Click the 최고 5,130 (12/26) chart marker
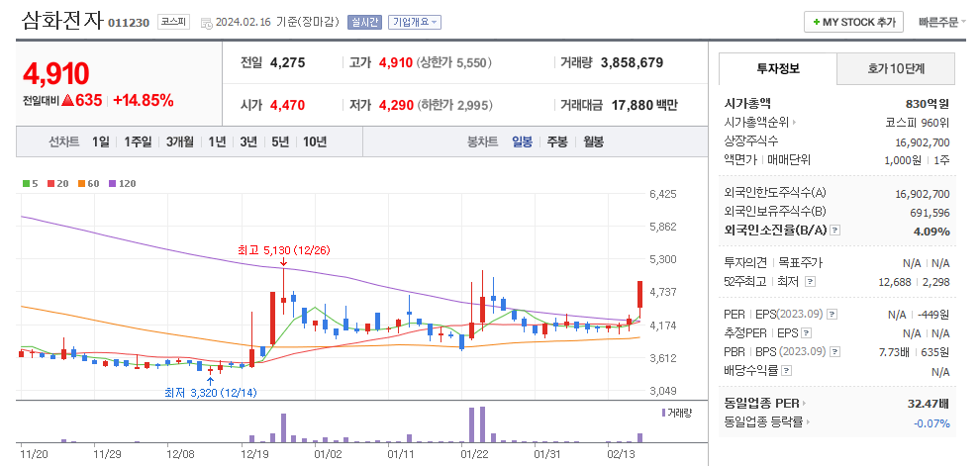980x466 pixels. tap(284, 250)
